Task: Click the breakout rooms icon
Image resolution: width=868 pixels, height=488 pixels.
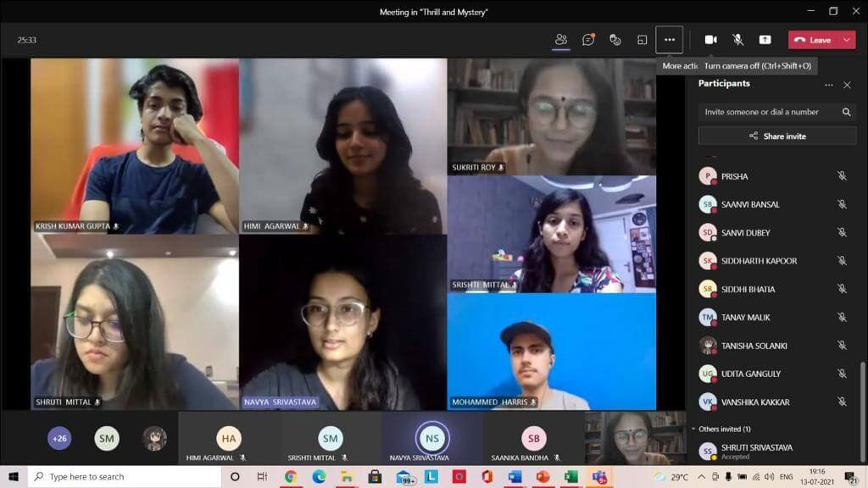Action: tap(643, 40)
